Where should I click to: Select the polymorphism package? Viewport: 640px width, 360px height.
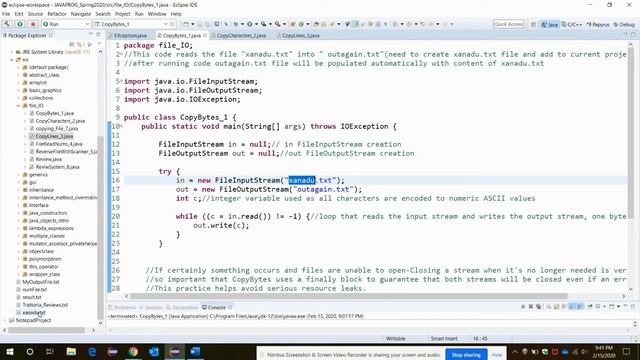coord(45,259)
